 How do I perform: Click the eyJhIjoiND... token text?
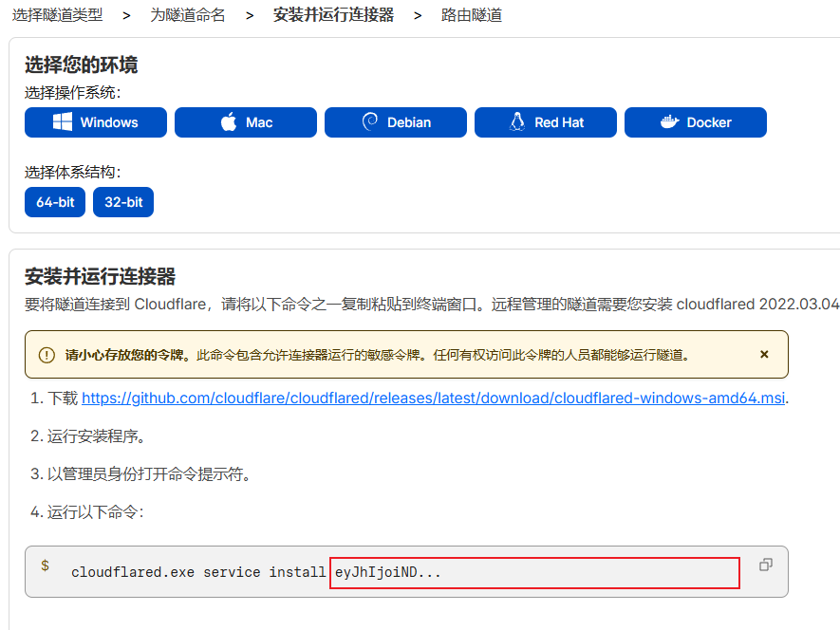tap(388, 572)
